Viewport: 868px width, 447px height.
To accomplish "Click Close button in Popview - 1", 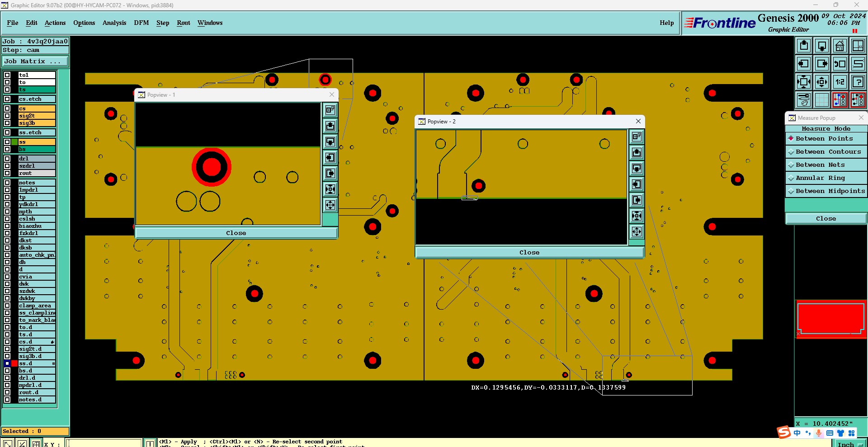I will point(236,233).
